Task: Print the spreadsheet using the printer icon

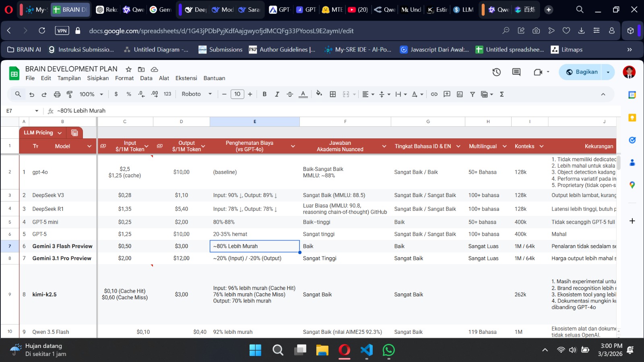Action: coord(57,94)
